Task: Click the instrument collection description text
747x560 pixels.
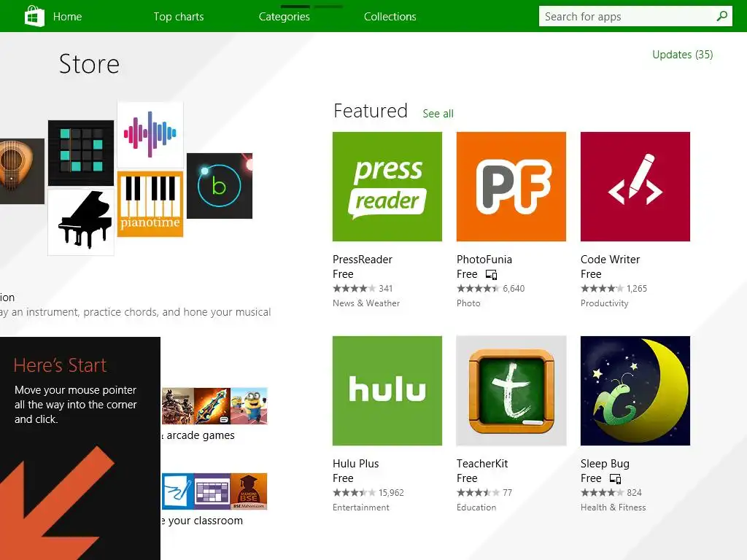Action: pyautogui.click(x=135, y=312)
